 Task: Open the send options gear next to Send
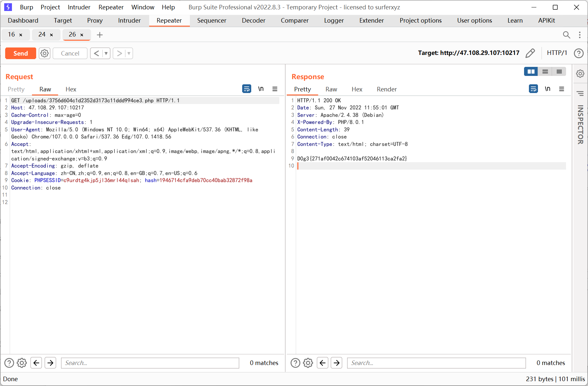click(45, 53)
